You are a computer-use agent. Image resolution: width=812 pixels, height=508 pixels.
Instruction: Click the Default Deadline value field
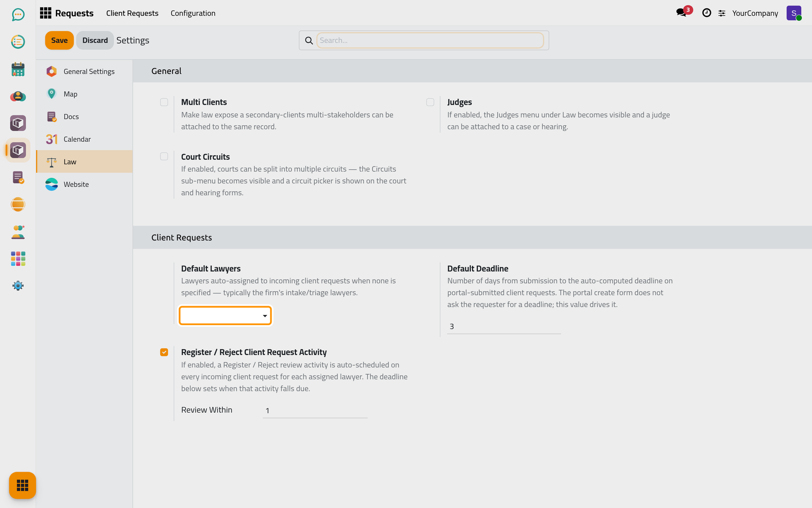tap(504, 326)
